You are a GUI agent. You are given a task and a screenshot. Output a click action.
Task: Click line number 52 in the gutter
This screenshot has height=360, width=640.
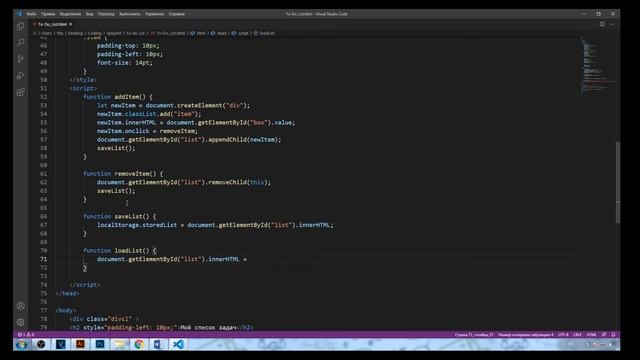coord(43,97)
